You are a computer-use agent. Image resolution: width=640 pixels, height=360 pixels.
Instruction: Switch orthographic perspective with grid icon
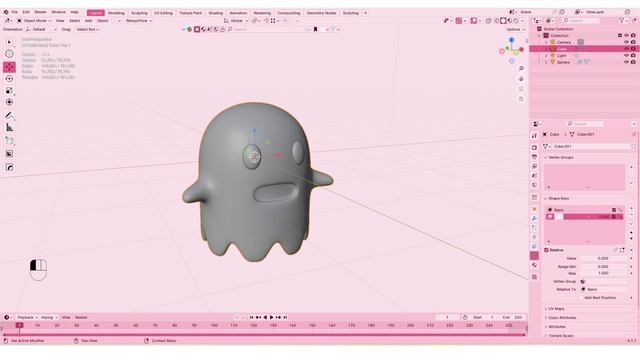click(521, 99)
